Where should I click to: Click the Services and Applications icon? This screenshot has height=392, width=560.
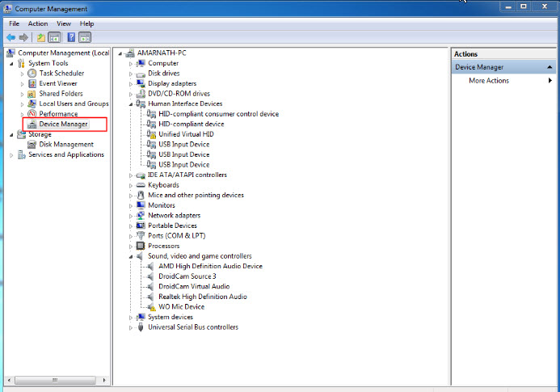(x=22, y=154)
